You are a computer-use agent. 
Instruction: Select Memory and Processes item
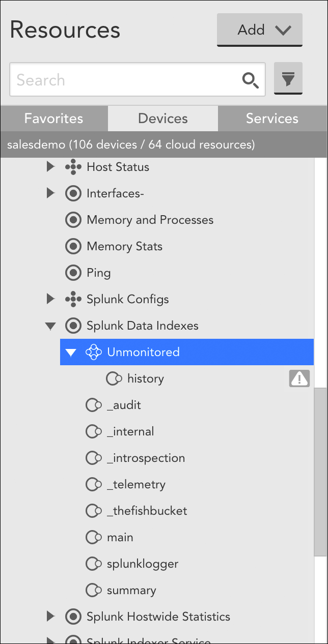150,220
